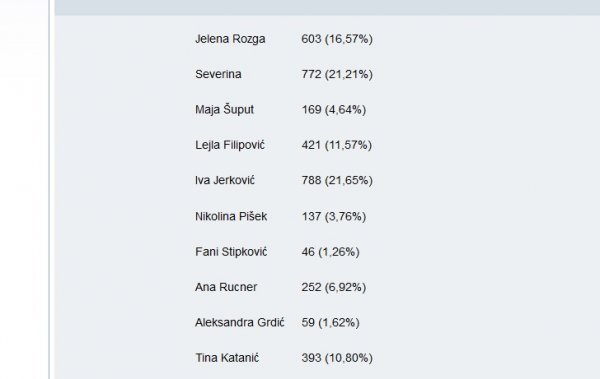The image size is (600, 379).
Task: Click the Fani Stipković name
Action: (231, 252)
